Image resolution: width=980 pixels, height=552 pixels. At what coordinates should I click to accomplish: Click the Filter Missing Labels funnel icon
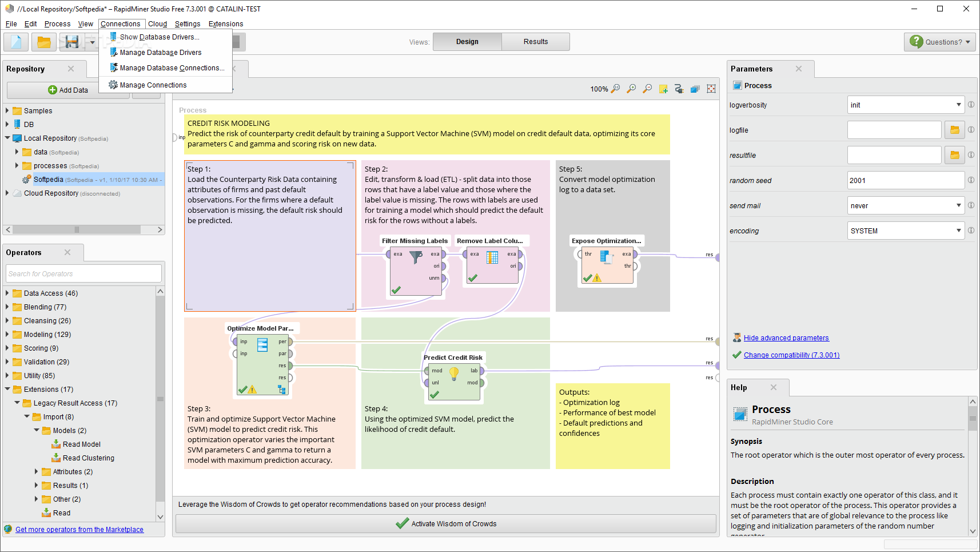click(x=416, y=257)
